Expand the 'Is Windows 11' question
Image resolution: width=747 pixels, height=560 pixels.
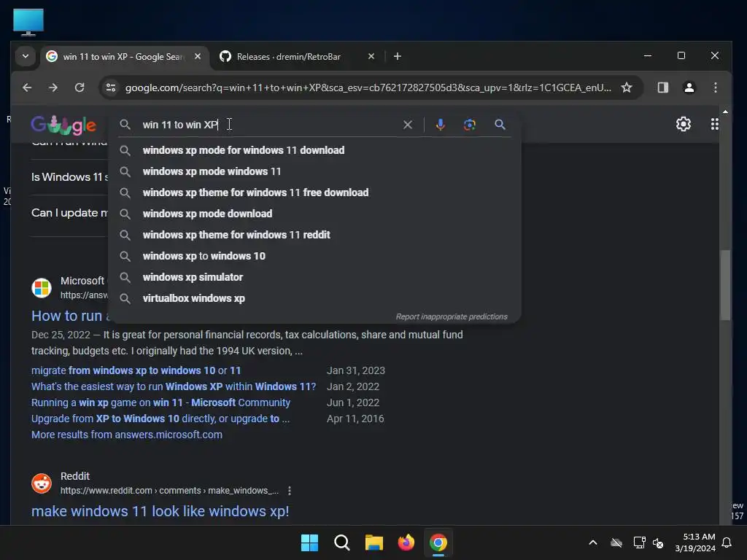pos(69,177)
